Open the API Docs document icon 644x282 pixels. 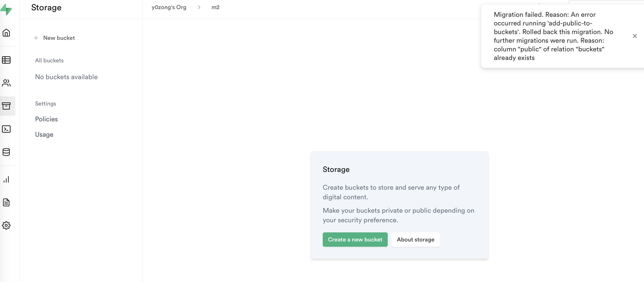tap(6, 202)
